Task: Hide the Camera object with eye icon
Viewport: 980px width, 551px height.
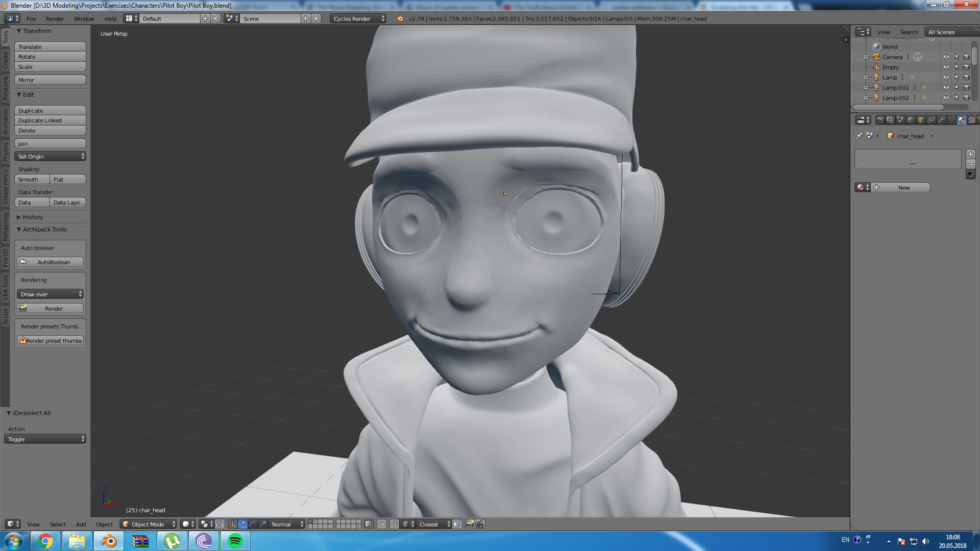Action: (946, 57)
